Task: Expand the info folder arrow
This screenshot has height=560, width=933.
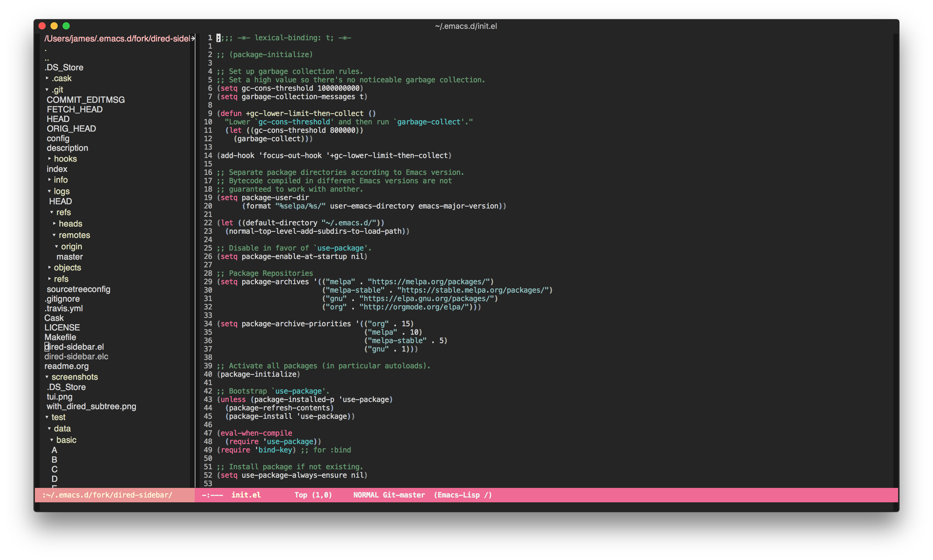Action: 49,180
